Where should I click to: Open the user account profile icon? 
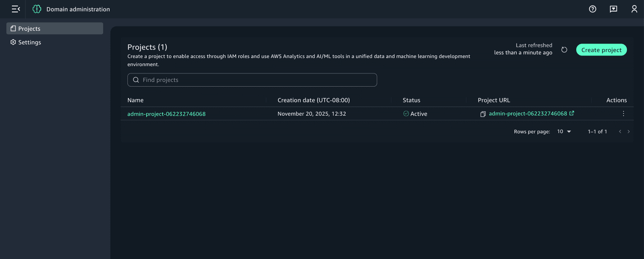pyautogui.click(x=634, y=9)
